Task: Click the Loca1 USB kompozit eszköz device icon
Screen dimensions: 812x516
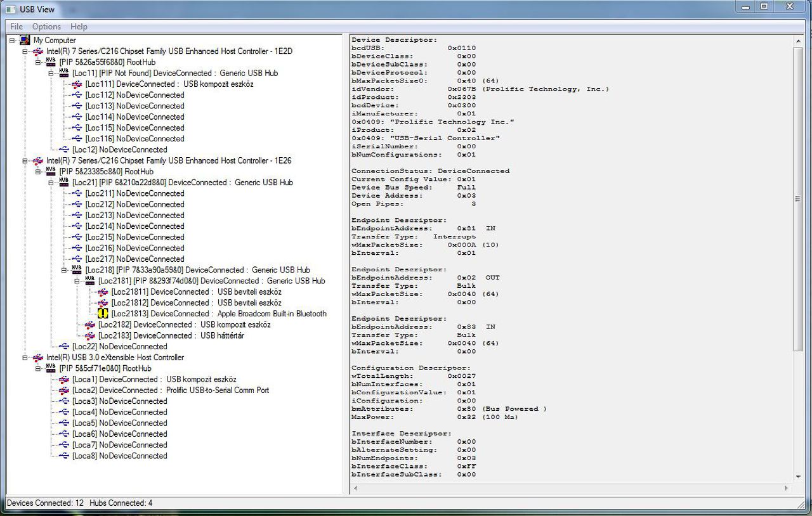Action: 64,380
